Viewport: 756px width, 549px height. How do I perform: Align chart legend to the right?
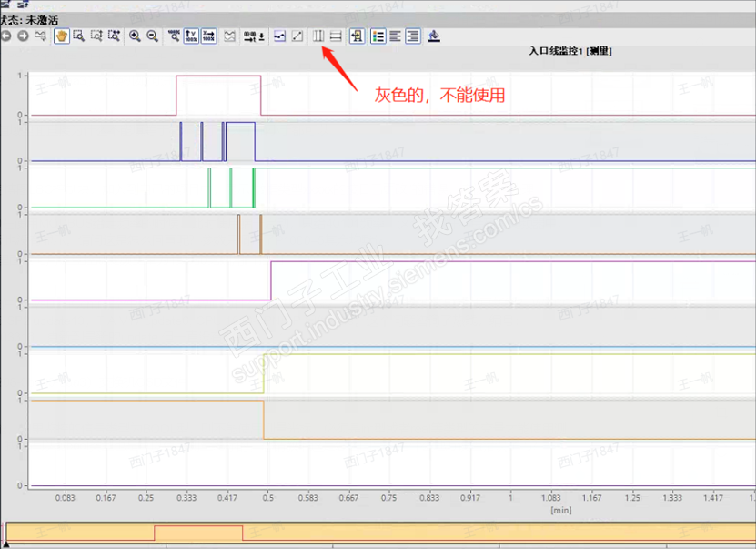(413, 36)
